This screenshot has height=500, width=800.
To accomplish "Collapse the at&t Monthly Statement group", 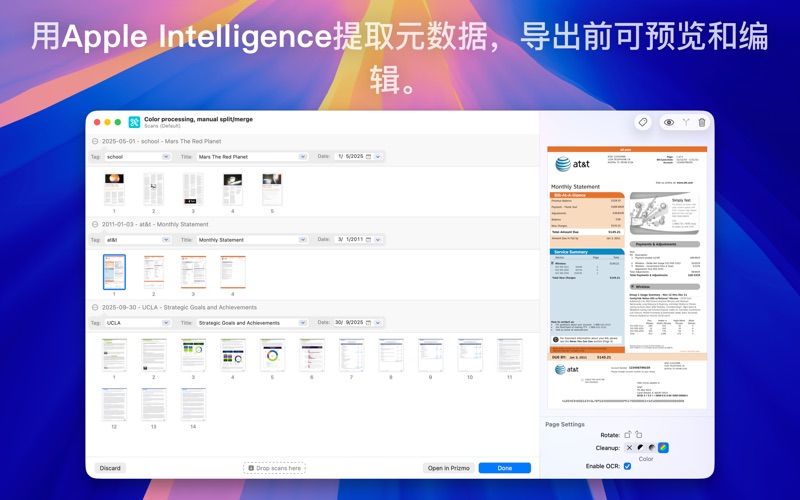I will (x=95, y=224).
